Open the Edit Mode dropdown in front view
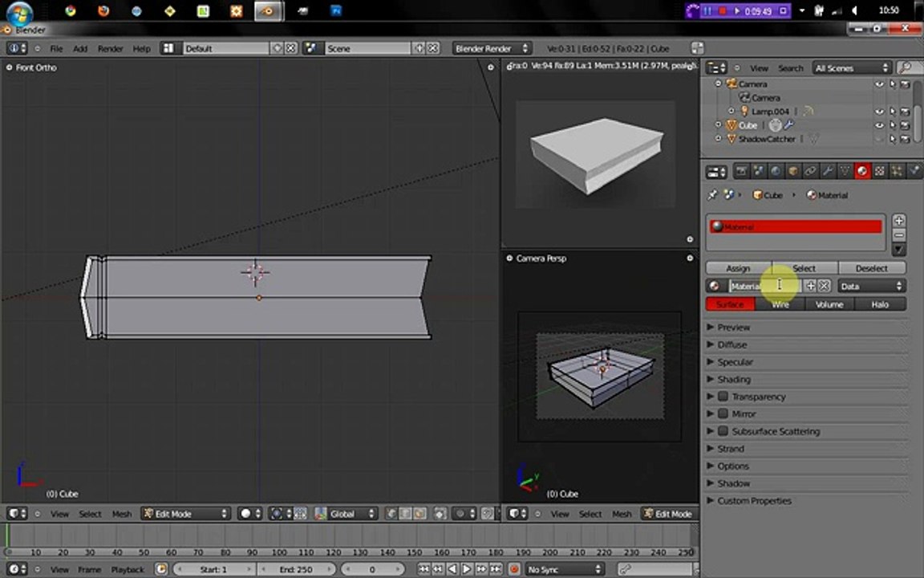The image size is (924, 578). 185,514
